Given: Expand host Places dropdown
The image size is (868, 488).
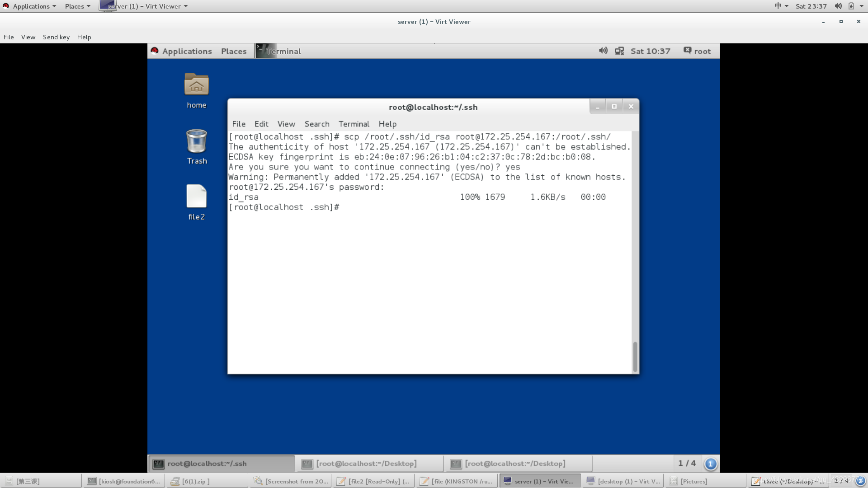Looking at the screenshot, I should [78, 6].
